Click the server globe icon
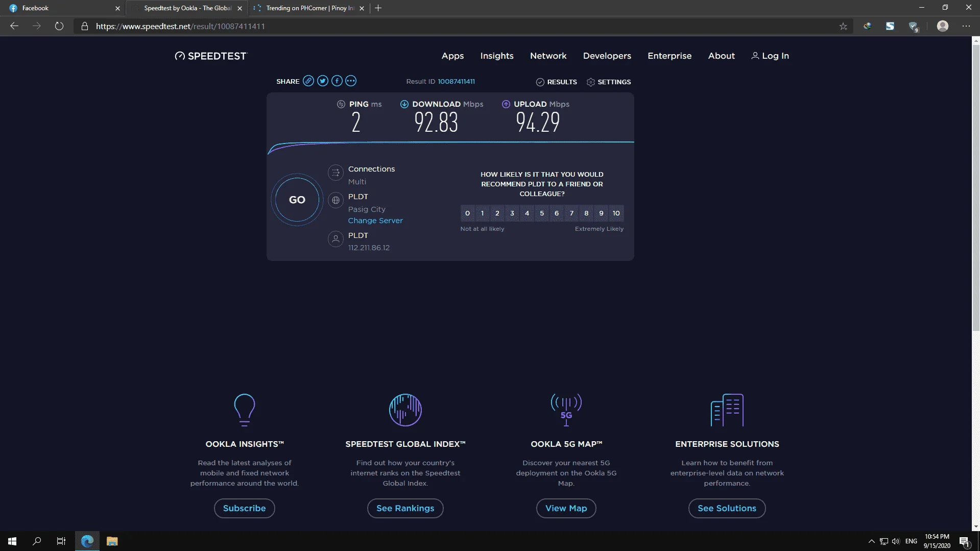Screen dimensions: 980x551 pos(336,201)
